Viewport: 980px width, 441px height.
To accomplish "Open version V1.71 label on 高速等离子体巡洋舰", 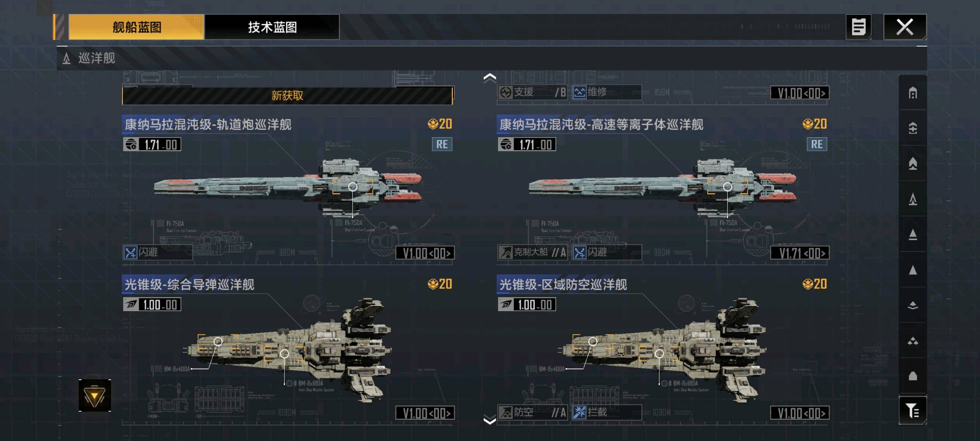I will click(x=800, y=253).
